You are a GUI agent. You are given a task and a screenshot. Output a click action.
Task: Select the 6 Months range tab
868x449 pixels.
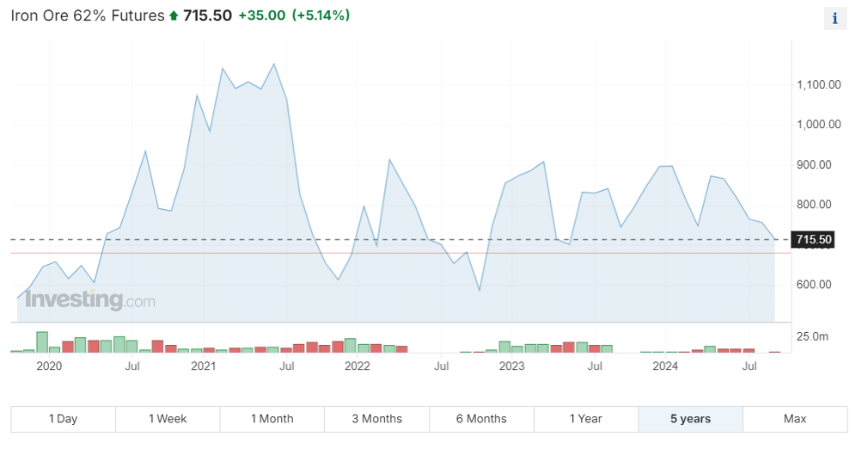(x=481, y=419)
